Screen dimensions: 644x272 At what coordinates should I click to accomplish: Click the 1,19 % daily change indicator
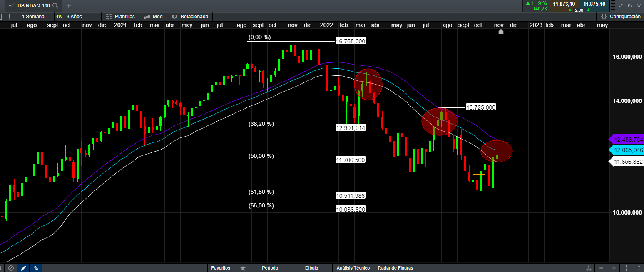[536, 3]
